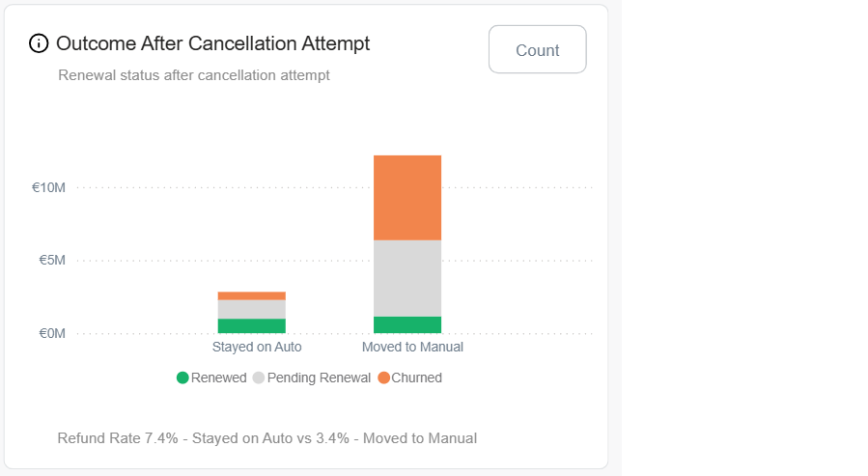Select orange Churned segment of Stayed on Auto
Image resolution: width=868 pixels, height=476 pixels.
click(x=252, y=295)
